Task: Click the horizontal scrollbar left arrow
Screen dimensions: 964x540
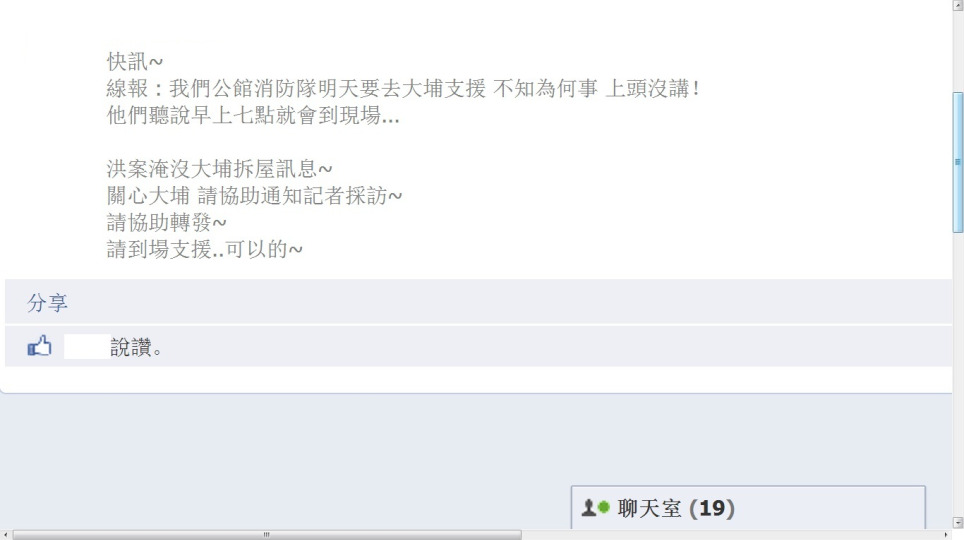Action: pyautogui.click(x=6, y=534)
